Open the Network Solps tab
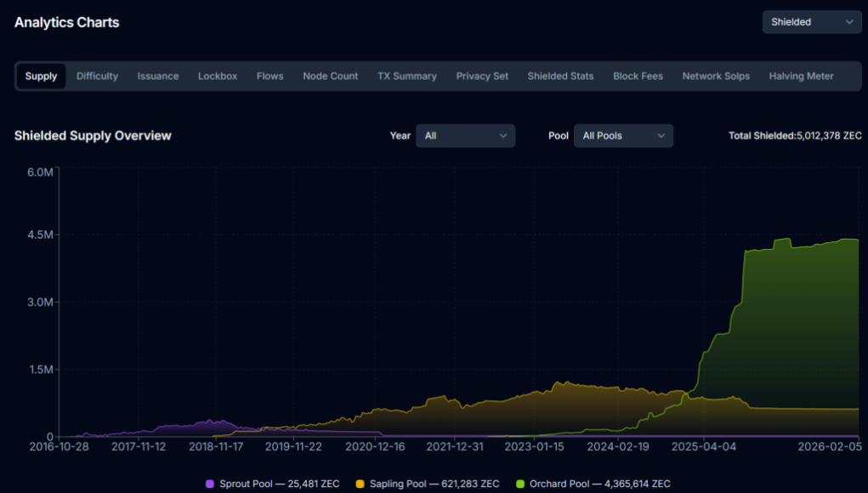The width and height of the screenshot is (868, 493). point(716,76)
